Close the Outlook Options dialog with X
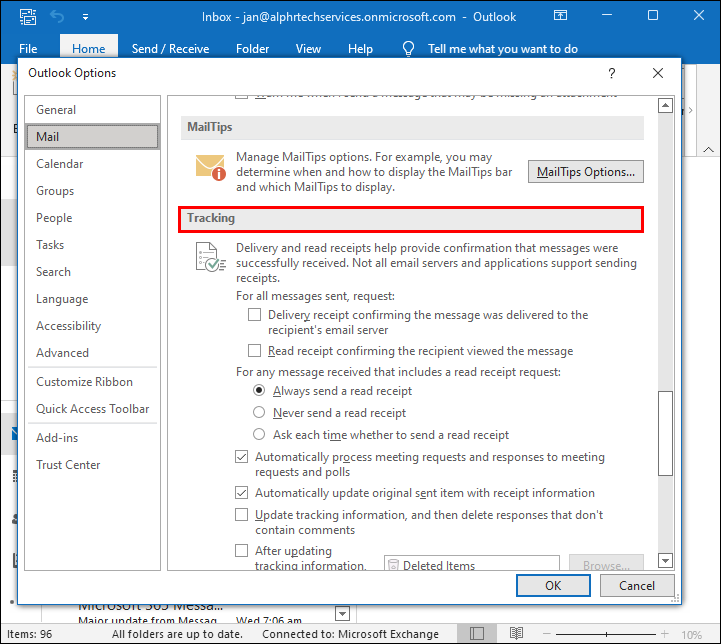 pos(658,73)
